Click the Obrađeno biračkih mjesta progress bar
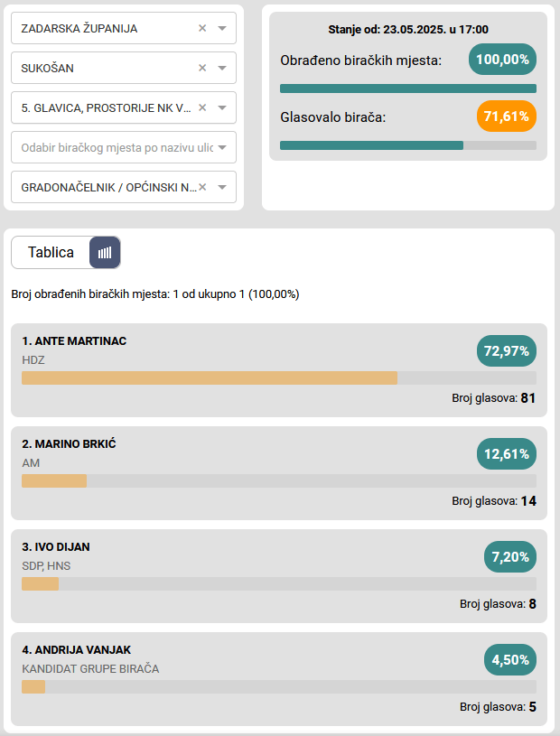Viewport: 560px width, 736px height. point(408,89)
